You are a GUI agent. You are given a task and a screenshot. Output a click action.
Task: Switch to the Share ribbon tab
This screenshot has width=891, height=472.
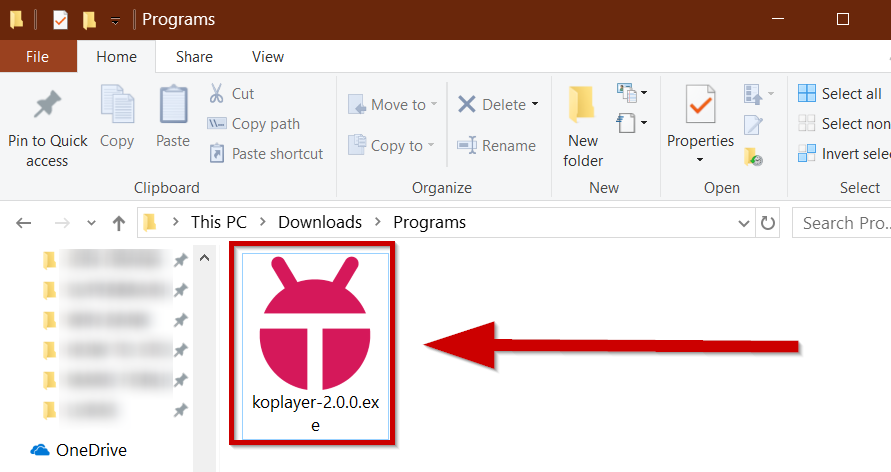194,57
